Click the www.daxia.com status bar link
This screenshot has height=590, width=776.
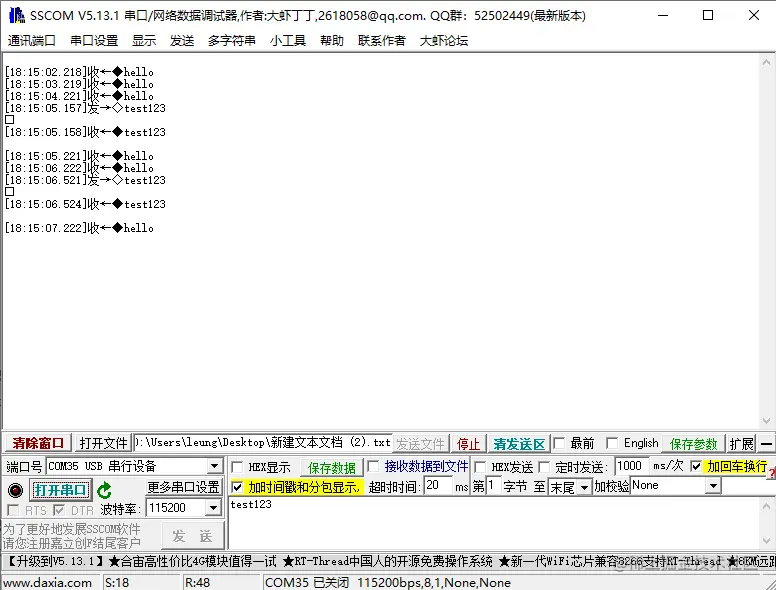coord(48,583)
